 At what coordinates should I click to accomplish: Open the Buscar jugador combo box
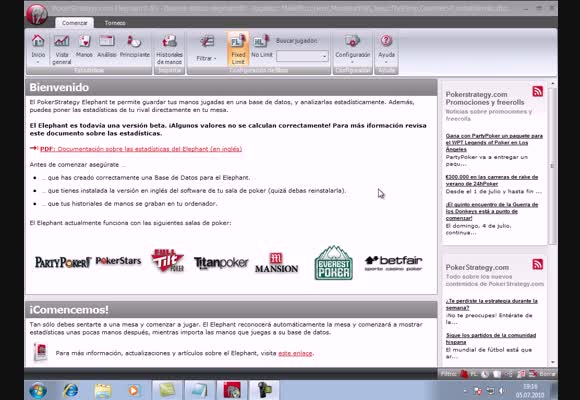point(302,56)
